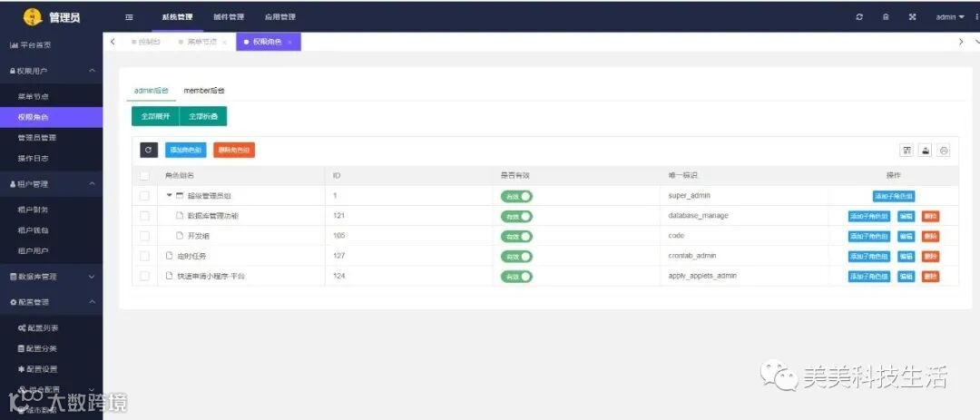This screenshot has height=420, width=980.
Task: Toggle the 有效 switch for database_manage
Action: tap(516, 216)
